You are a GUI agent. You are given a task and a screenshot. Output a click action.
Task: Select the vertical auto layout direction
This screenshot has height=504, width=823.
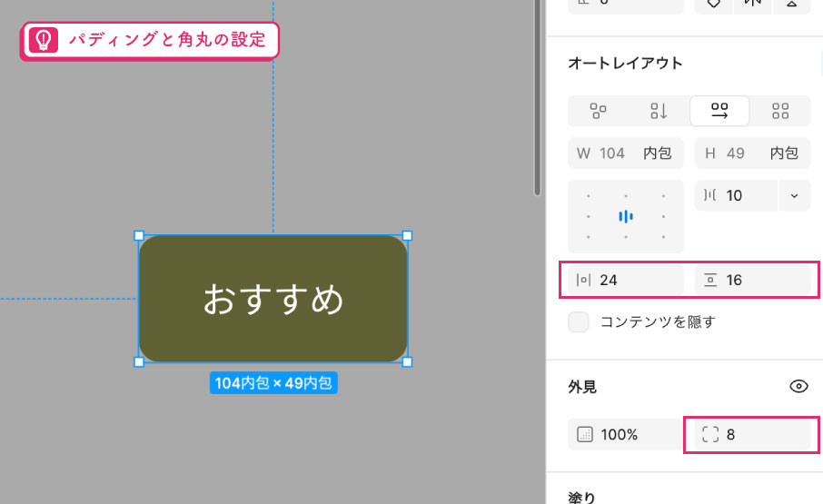tap(659, 111)
